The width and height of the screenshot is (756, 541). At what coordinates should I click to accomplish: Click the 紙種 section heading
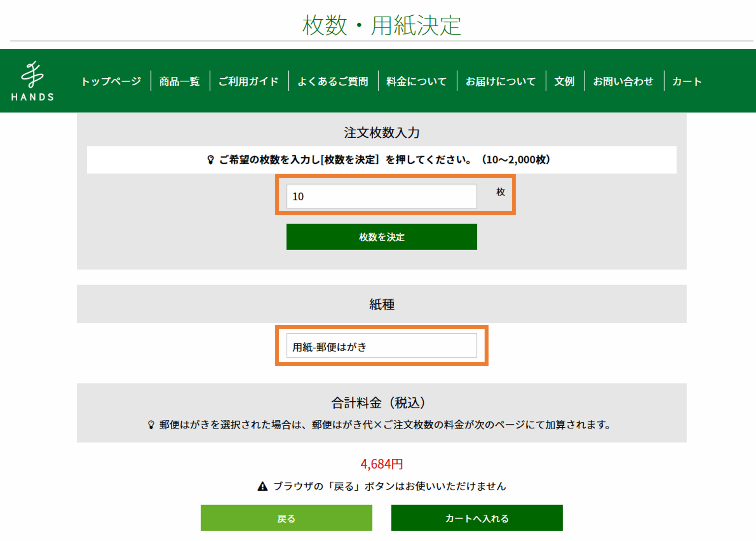[x=382, y=304]
